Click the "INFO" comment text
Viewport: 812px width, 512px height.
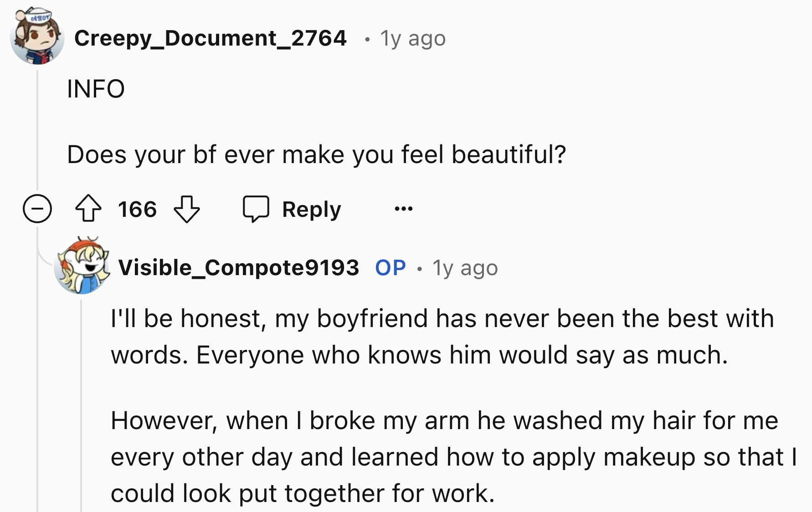(96, 89)
